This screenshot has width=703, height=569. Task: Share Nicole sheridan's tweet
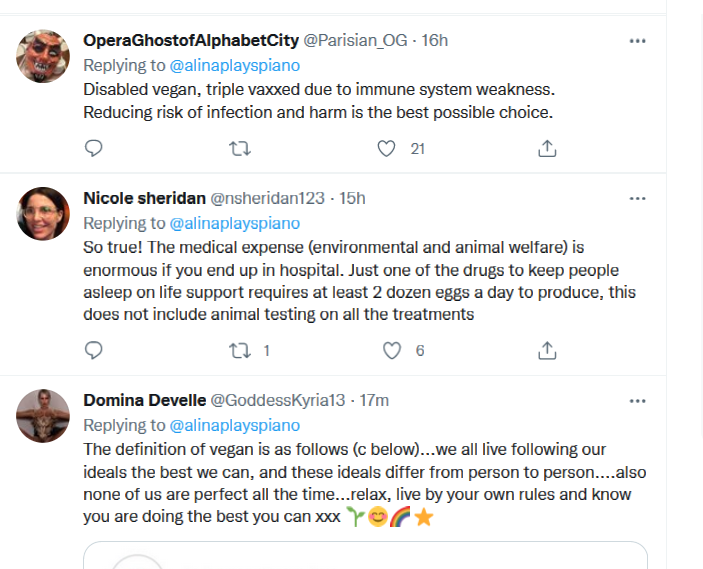point(547,350)
